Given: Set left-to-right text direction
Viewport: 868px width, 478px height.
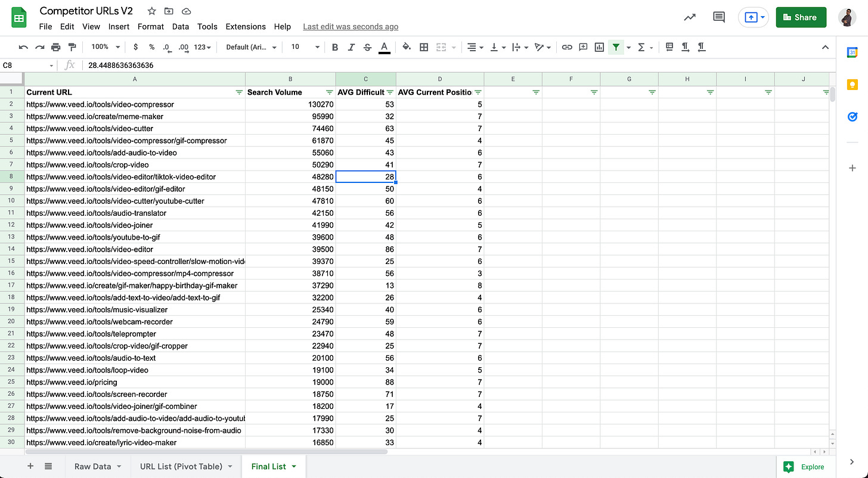Looking at the screenshot, I should tap(686, 47).
